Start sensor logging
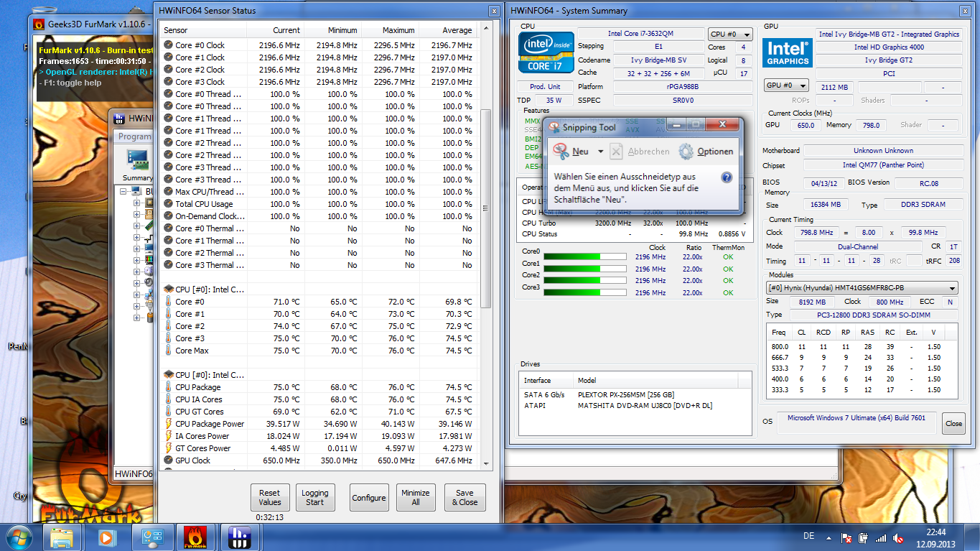Screen dimensions: 980x551 (x=314, y=497)
